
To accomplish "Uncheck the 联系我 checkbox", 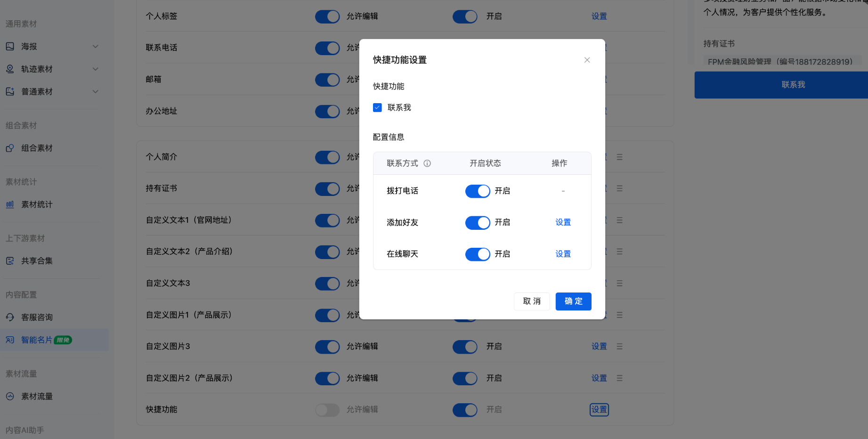I will pos(377,107).
